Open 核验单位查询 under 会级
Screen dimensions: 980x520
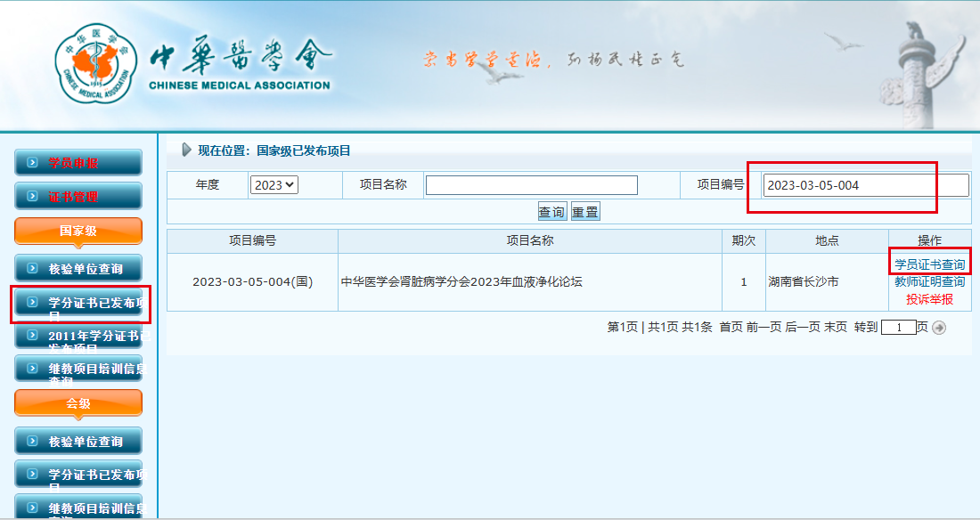78,442
